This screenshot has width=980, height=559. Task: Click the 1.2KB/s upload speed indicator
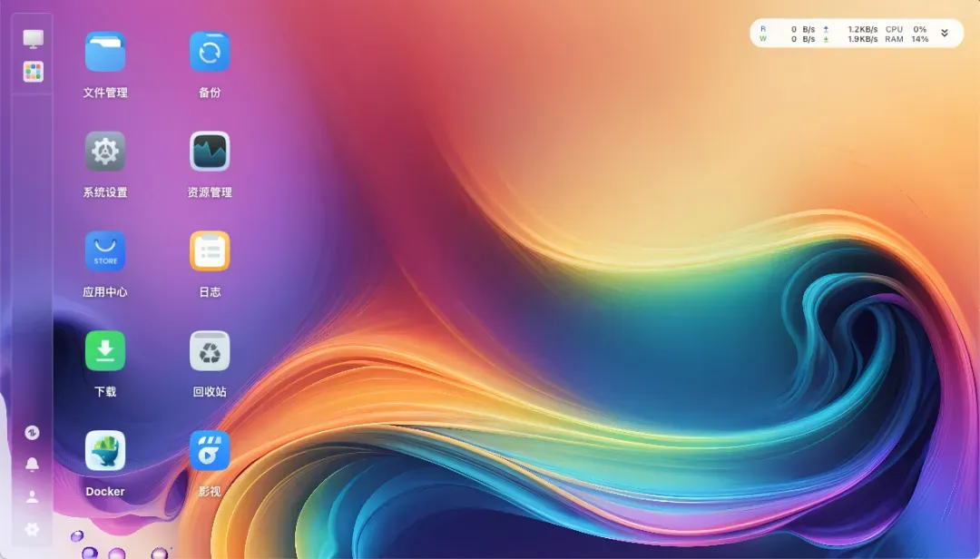point(860,29)
